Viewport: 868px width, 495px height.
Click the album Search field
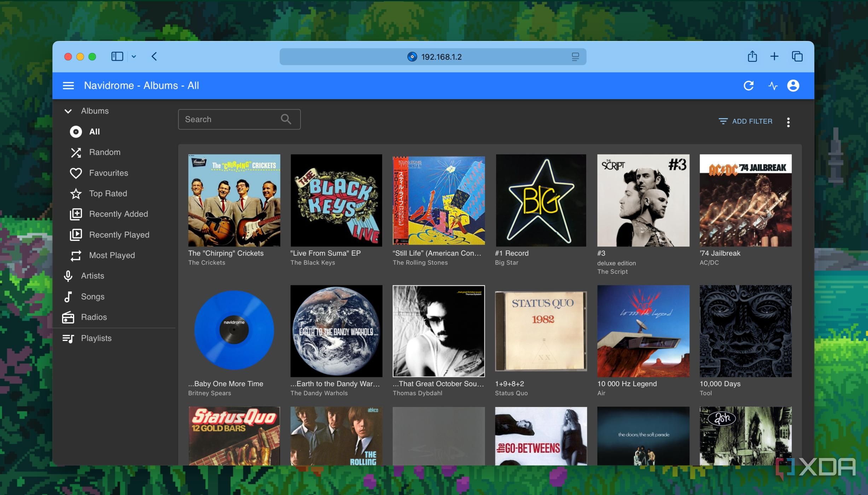point(239,120)
